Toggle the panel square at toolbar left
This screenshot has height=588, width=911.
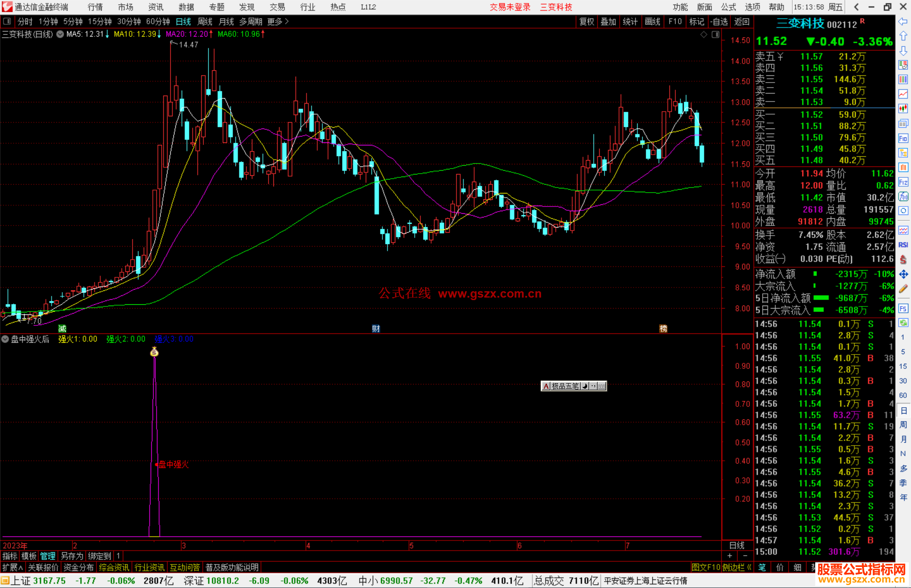point(7,21)
